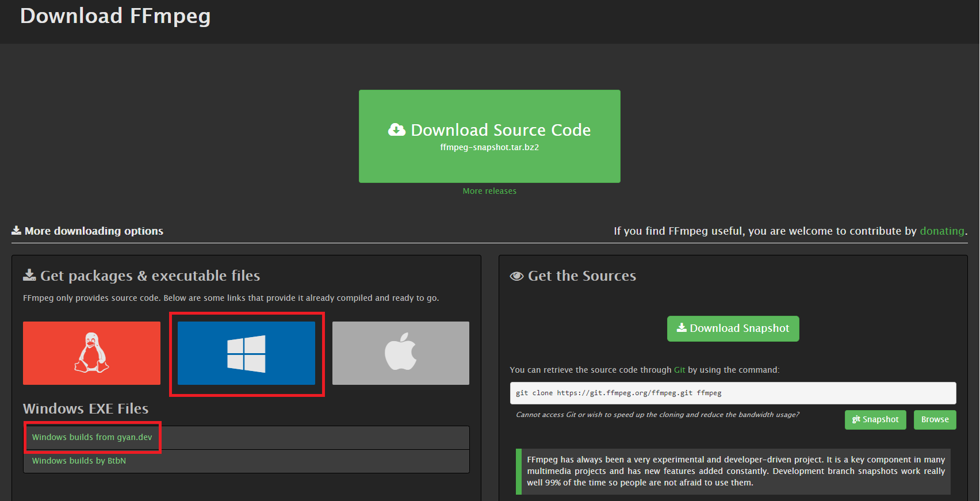This screenshot has height=501, width=980.
Task: Open Windows builds by BtbN
Action: coord(79,461)
